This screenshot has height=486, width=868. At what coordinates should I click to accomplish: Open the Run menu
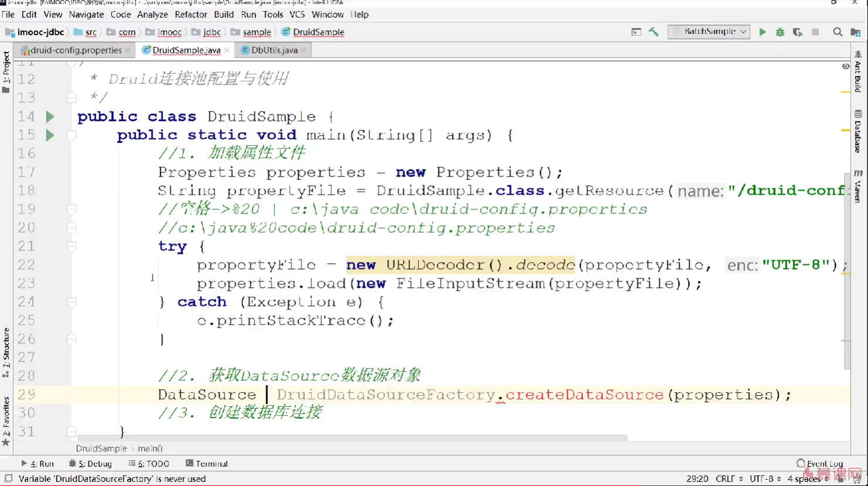(249, 14)
